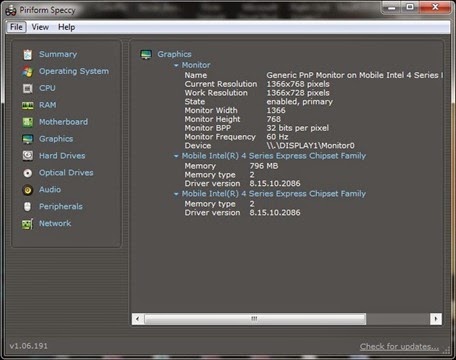Click the Graphics heading in main panel
456x360 pixels.
coord(174,54)
